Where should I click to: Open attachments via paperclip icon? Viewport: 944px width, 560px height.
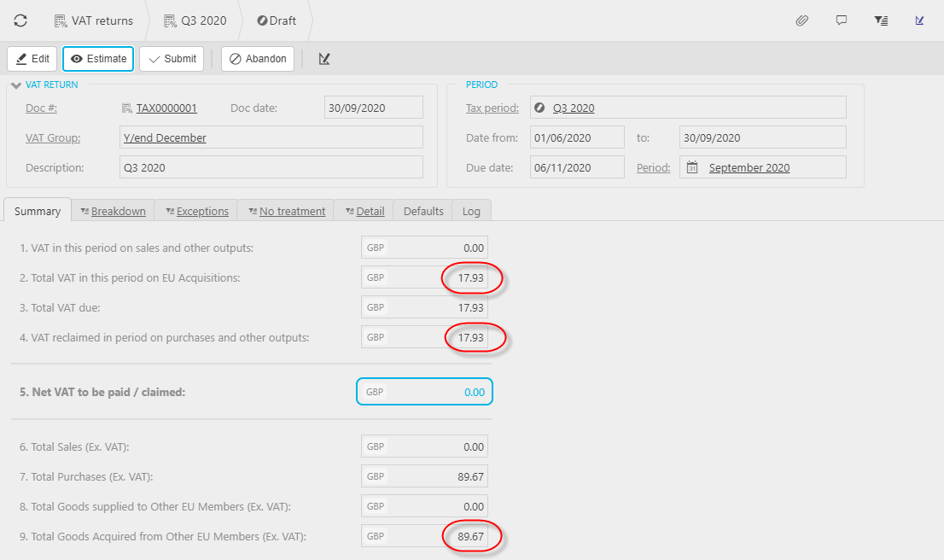point(801,20)
